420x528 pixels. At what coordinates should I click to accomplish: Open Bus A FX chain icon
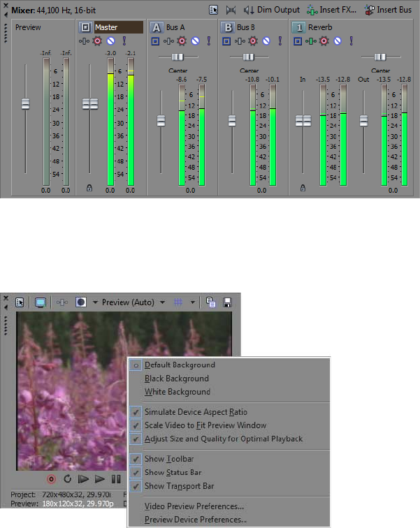coord(168,41)
